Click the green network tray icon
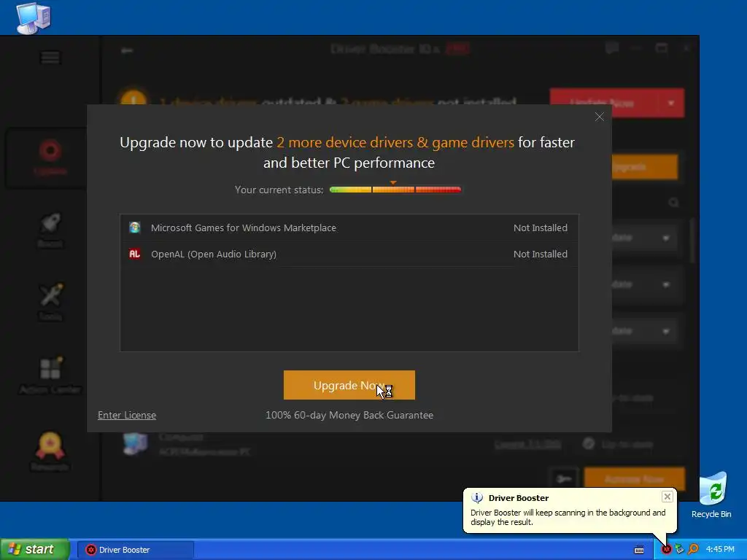Image resolution: width=747 pixels, height=560 pixels. tap(679, 550)
